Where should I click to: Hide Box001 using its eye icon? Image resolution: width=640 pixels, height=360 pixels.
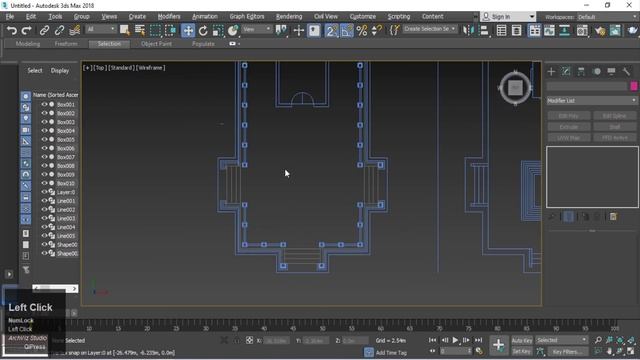point(44,104)
